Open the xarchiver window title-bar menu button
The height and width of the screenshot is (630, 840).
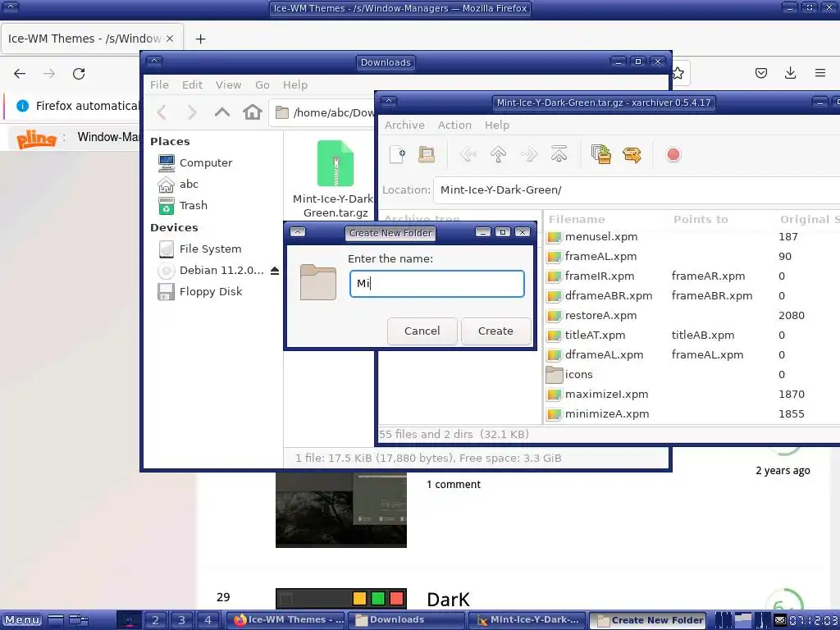point(389,102)
